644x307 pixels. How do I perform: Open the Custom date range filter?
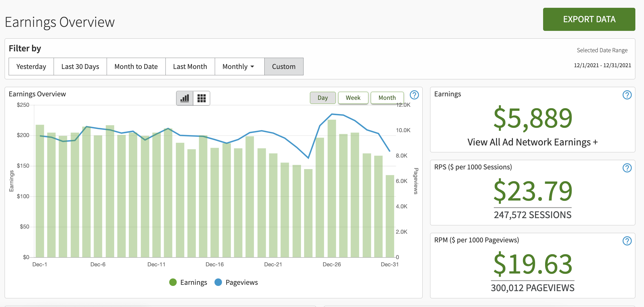point(284,67)
